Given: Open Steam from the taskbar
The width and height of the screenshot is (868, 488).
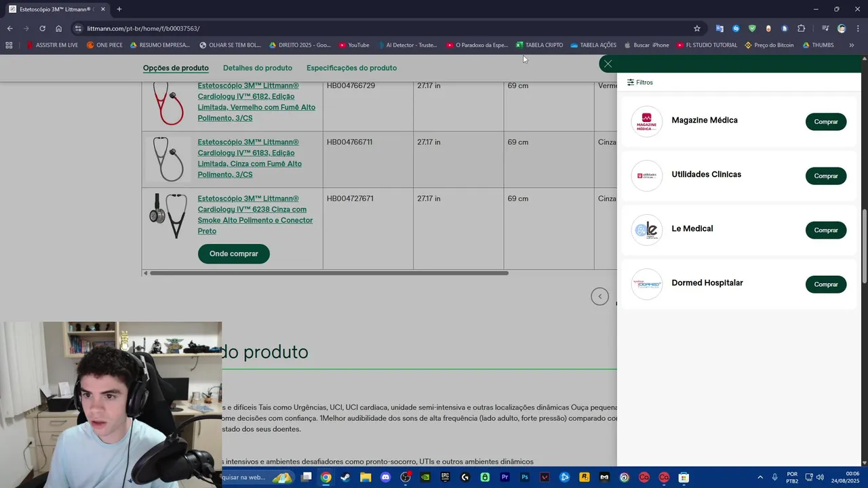Looking at the screenshot, I should [346, 477].
